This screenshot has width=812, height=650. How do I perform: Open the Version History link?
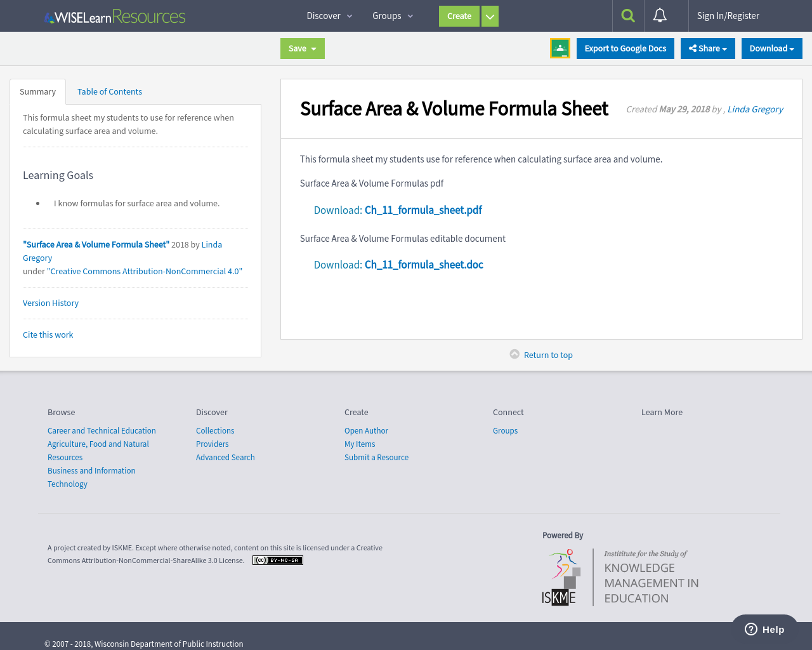[x=51, y=303]
